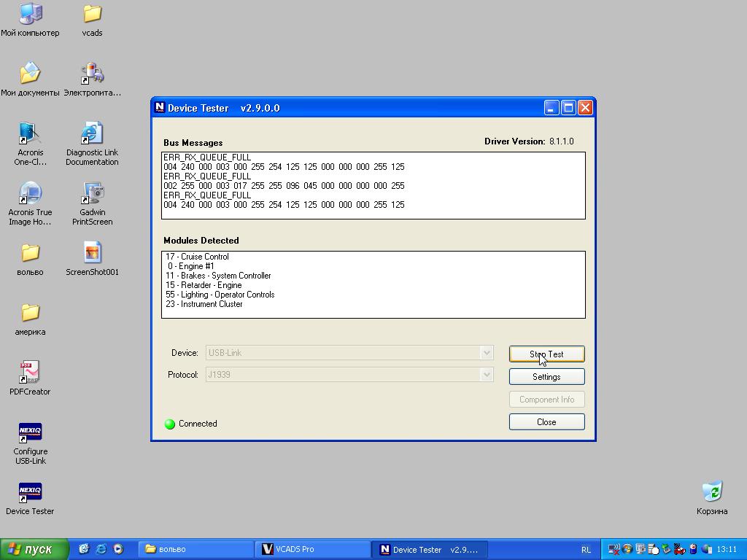The image size is (747, 560).
Task: Select the PDFCreator shortcut
Action: tap(29, 378)
